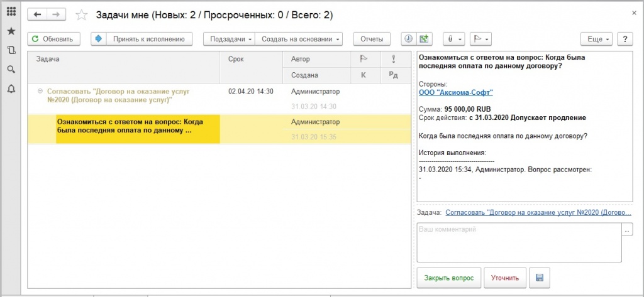Open notifications bell in left sidebar
Viewport: 644px width, 297px height.
click(11, 89)
